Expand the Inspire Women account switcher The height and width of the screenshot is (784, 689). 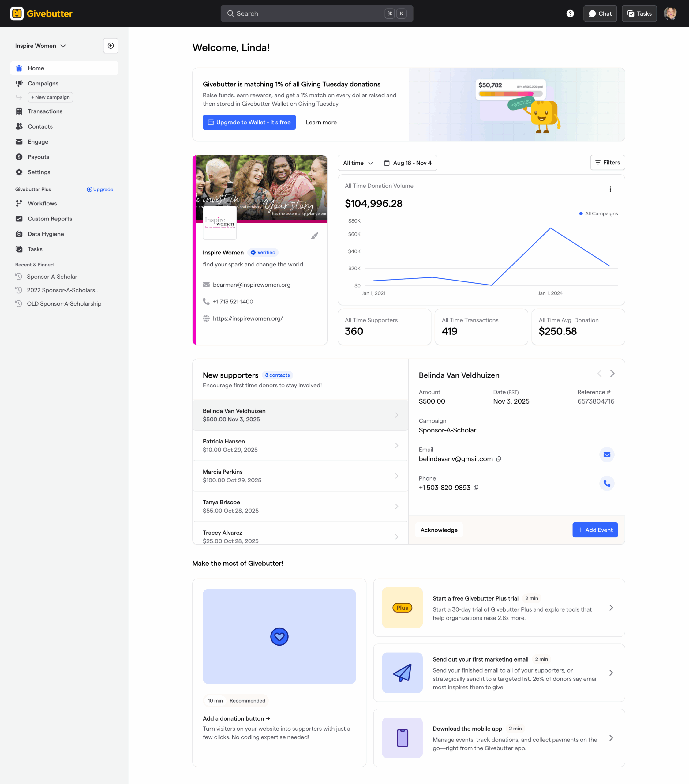tap(41, 46)
